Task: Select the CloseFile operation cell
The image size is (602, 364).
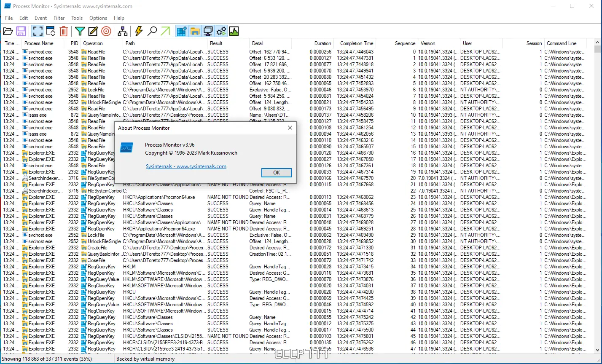Action: 102,260
